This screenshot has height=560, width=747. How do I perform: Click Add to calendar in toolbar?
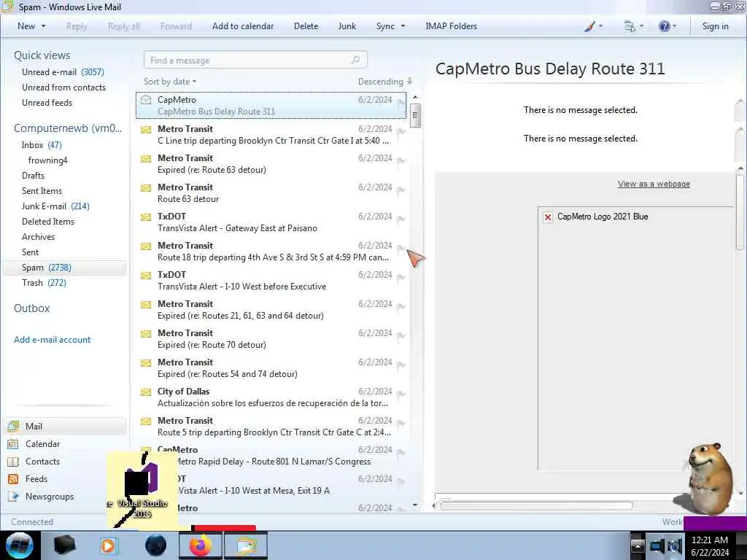pyautogui.click(x=243, y=26)
